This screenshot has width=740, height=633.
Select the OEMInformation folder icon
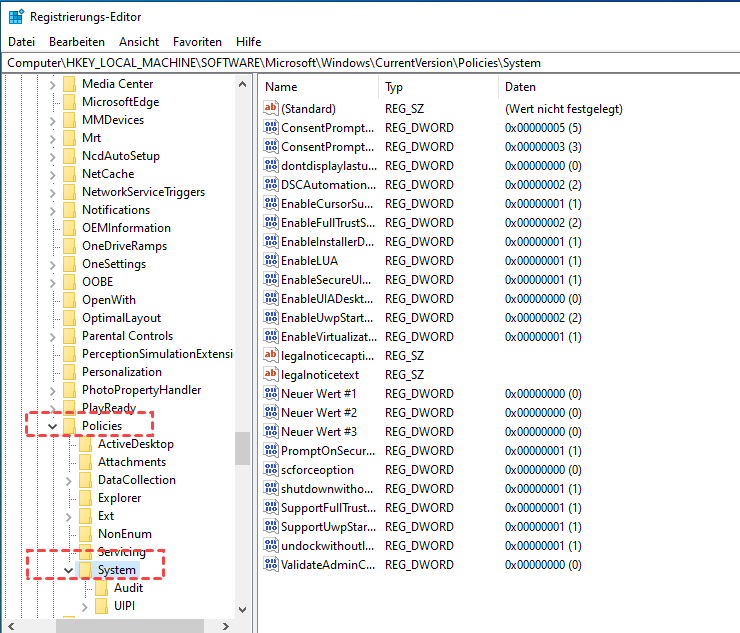tap(69, 228)
